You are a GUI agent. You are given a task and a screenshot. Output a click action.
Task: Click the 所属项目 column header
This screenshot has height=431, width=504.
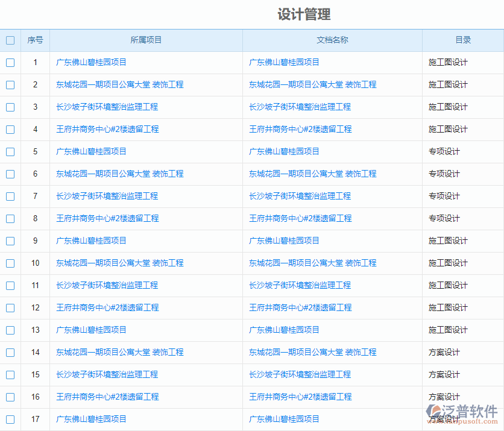[147, 40]
